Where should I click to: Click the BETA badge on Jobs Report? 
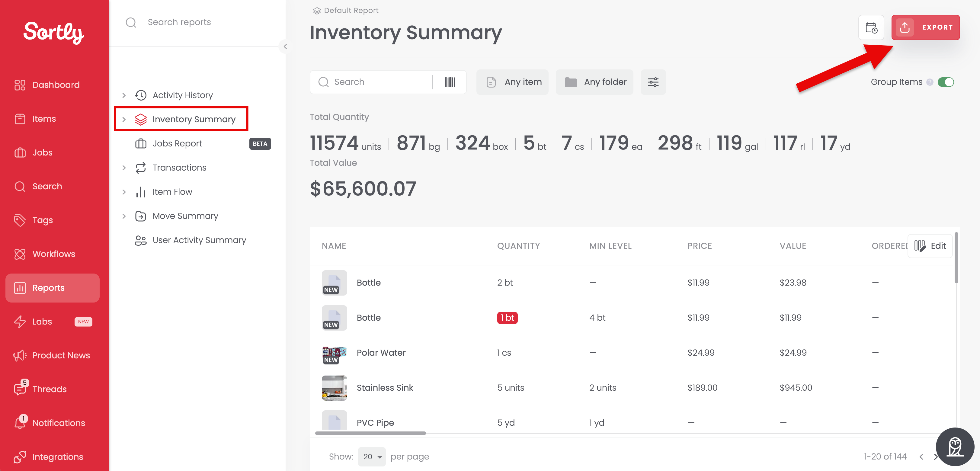(260, 144)
